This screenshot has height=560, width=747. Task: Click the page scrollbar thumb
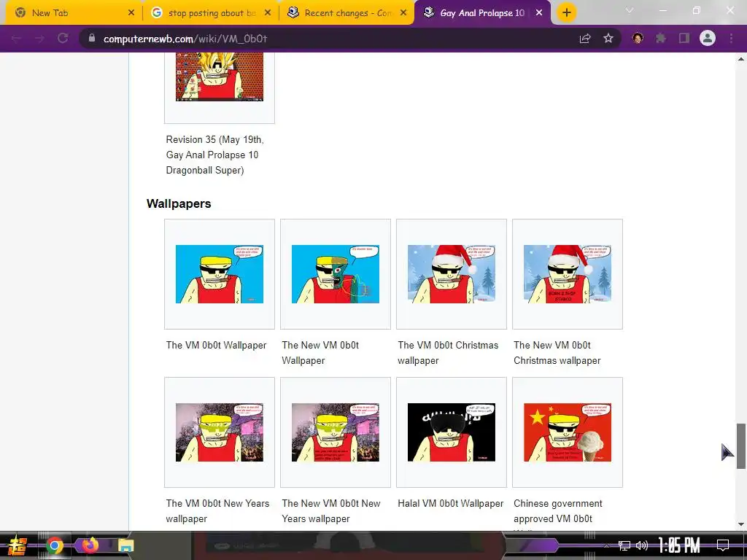tap(741, 446)
